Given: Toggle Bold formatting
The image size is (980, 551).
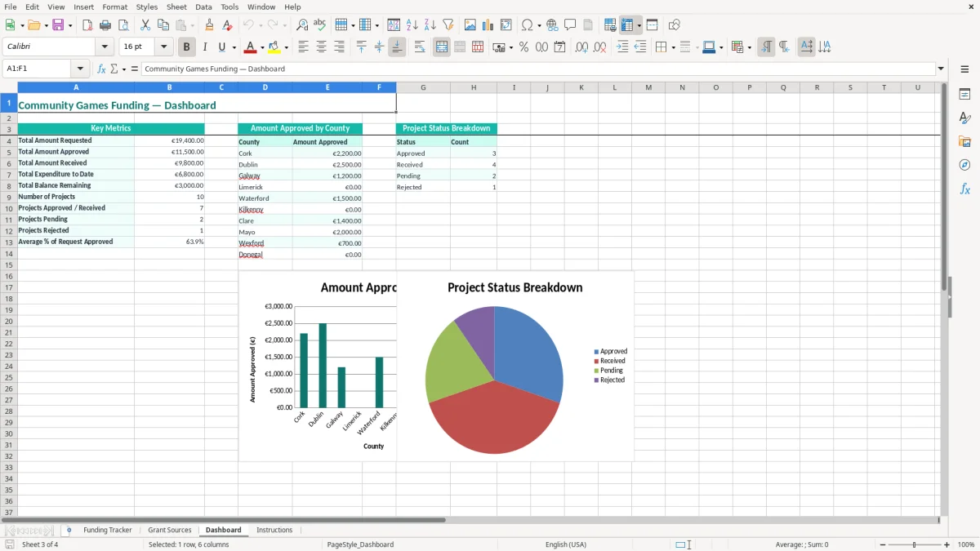Looking at the screenshot, I should [x=186, y=47].
